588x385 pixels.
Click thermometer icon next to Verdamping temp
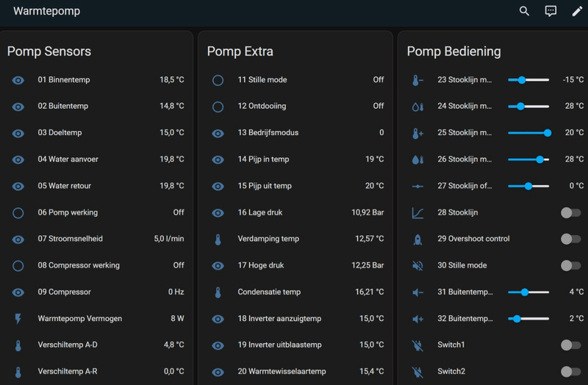[218, 240]
